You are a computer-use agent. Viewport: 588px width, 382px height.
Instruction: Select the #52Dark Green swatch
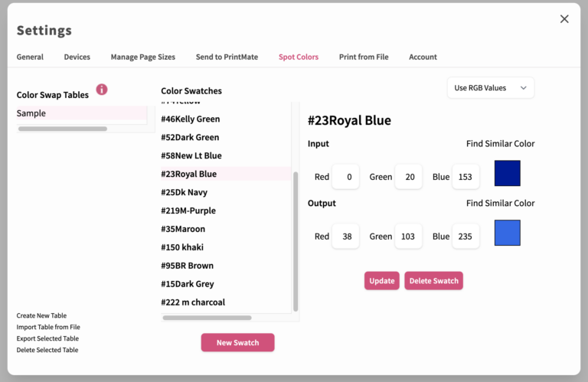[x=226, y=137]
